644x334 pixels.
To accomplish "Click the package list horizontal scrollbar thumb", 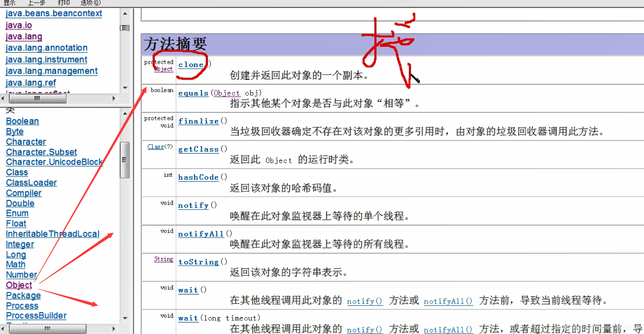I will pos(38,98).
